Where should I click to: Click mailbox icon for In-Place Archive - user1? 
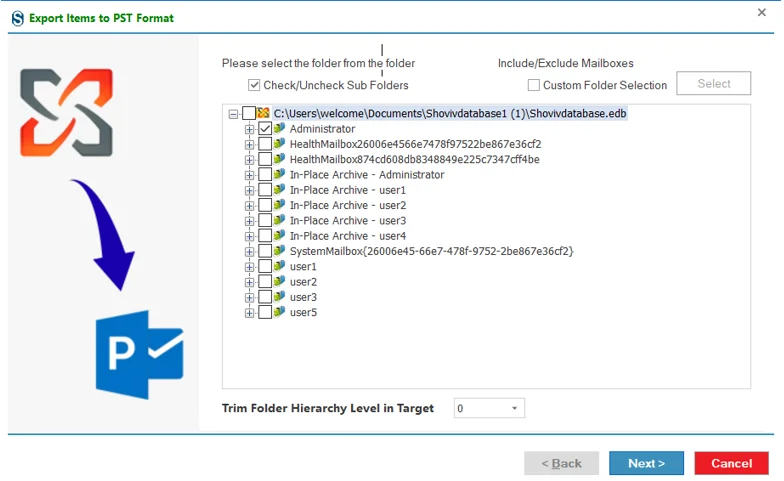[x=280, y=190]
